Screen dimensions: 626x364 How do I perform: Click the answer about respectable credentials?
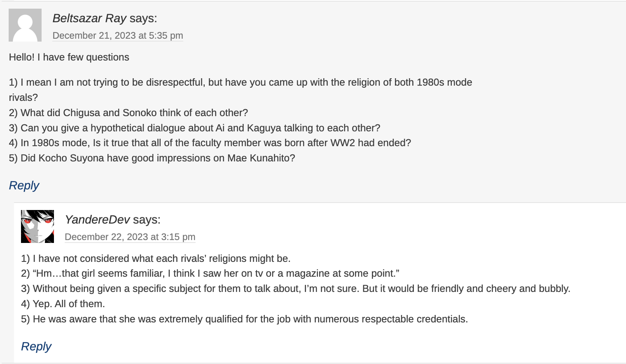(244, 319)
